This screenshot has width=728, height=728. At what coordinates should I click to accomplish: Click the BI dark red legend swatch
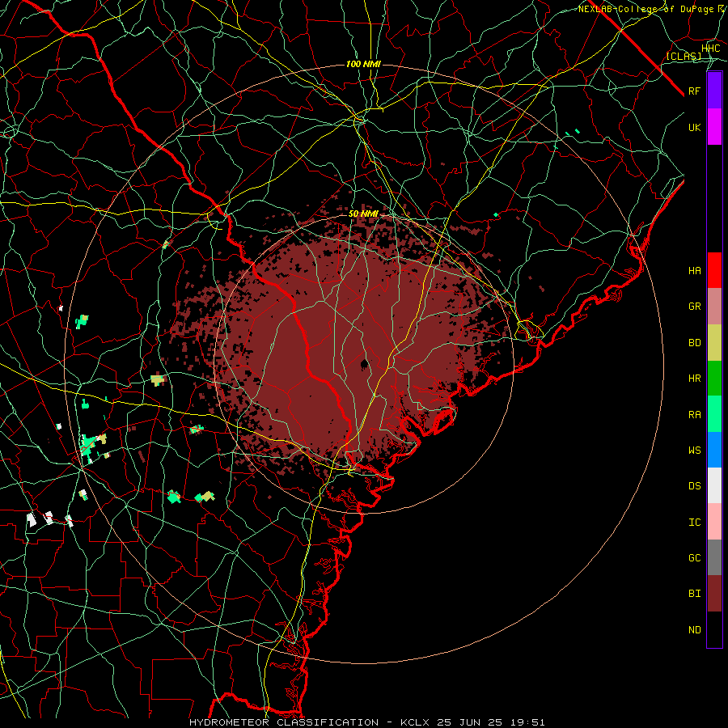pos(714,594)
